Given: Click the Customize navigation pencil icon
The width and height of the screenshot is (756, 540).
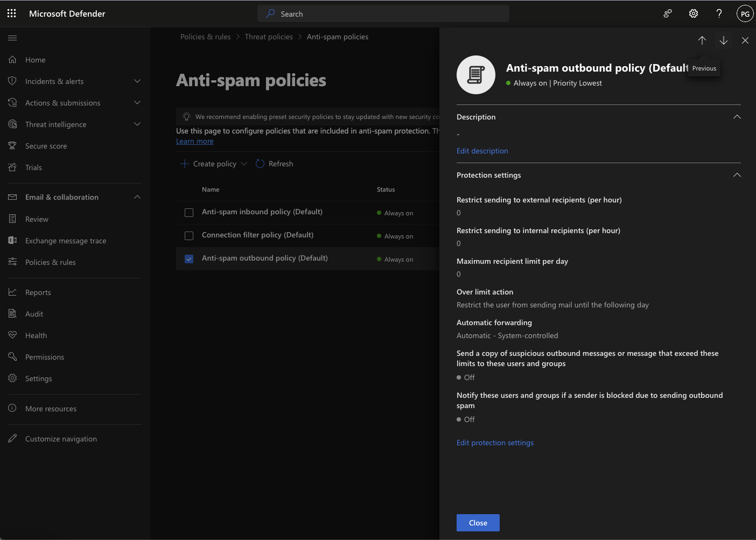Looking at the screenshot, I should tap(12, 439).
